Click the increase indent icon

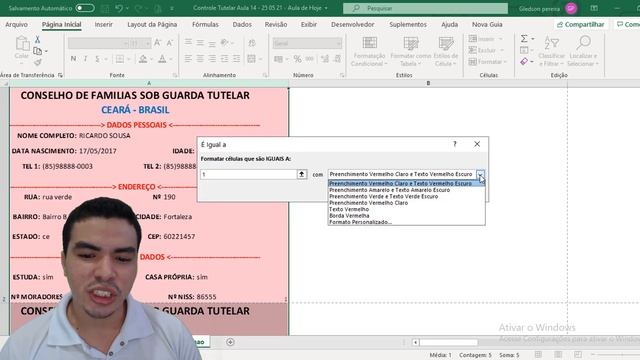pos(237,59)
